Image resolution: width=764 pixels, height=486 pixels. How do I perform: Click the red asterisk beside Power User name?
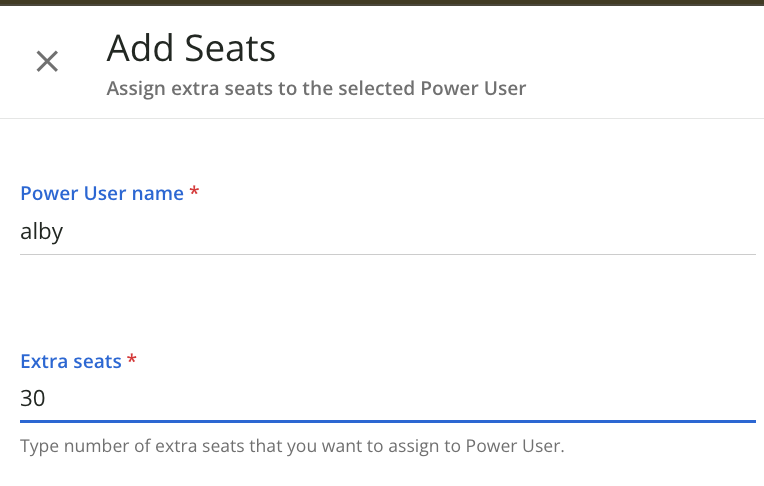(x=194, y=192)
